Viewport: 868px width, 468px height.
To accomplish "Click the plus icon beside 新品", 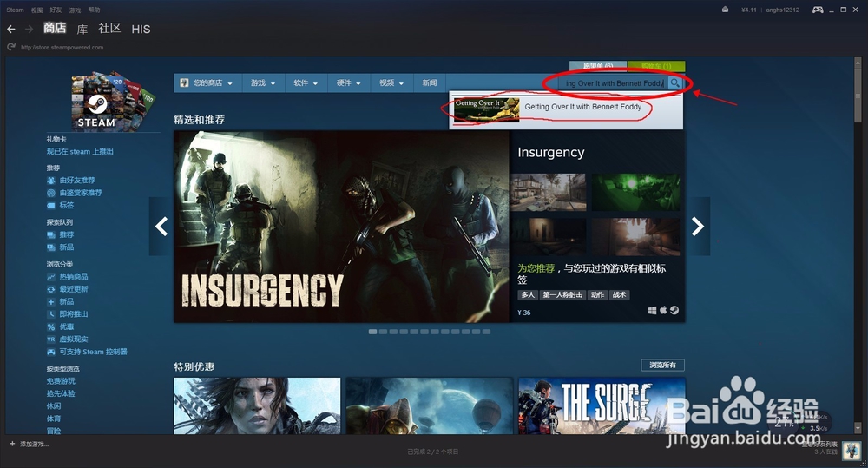I will tap(51, 302).
